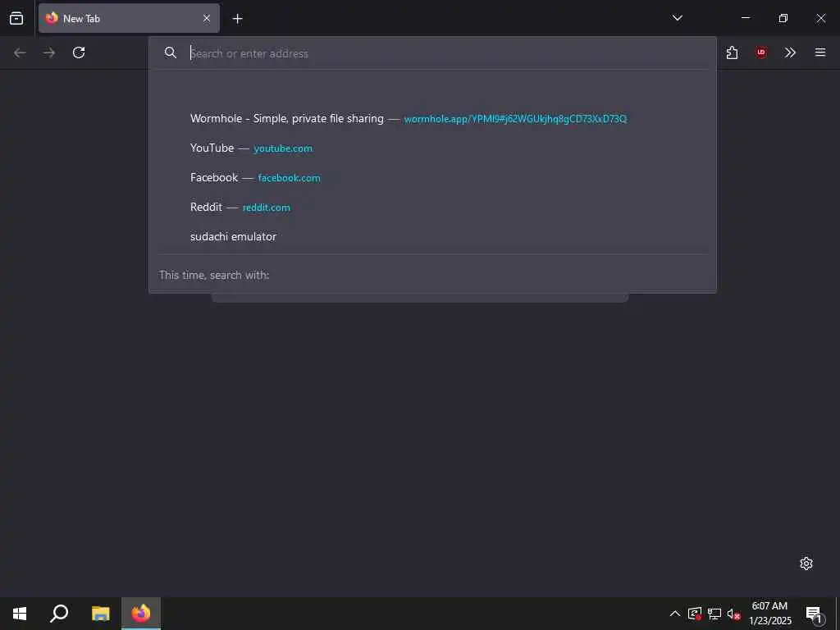The image size is (840, 630).
Task: Reload the current page
Action: (79, 52)
